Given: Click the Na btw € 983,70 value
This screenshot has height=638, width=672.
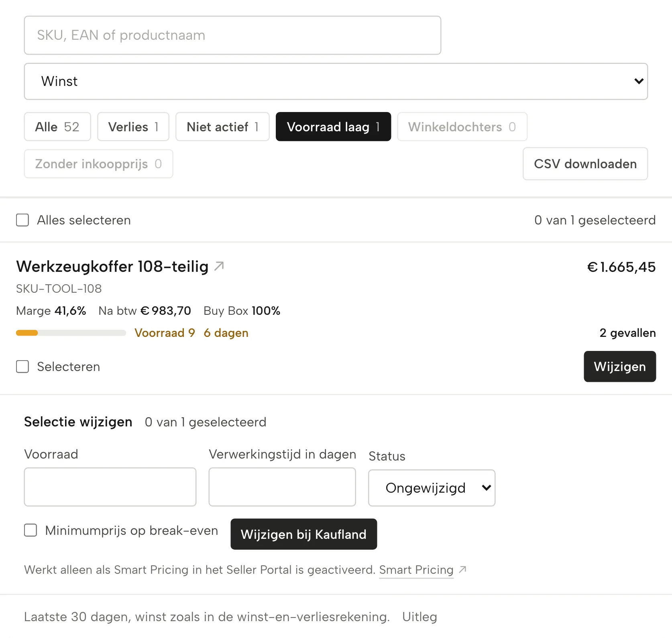Looking at the screenshot, I should pos(145,311).
